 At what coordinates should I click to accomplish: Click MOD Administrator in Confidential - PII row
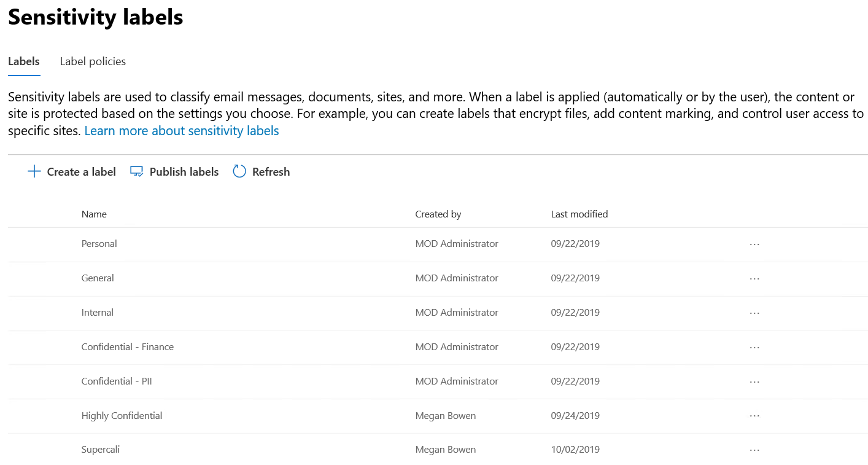(x=457, y=381)
